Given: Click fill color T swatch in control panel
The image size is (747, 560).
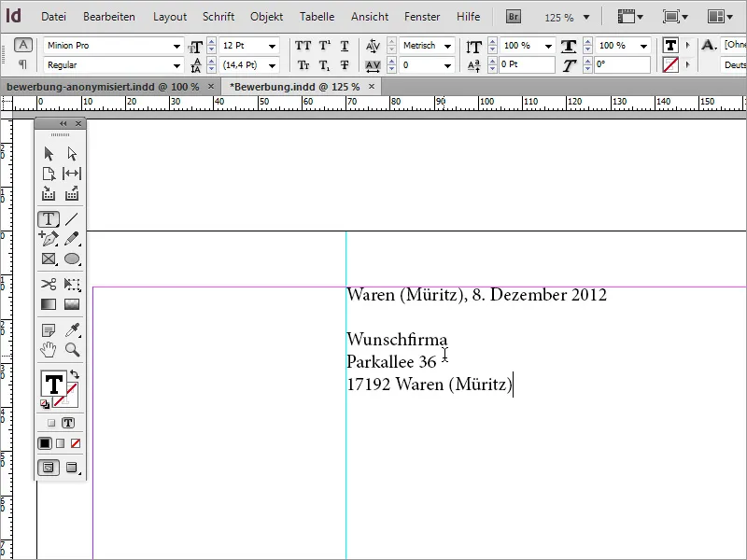Looking at the screenshot, I should (x=670, y=45).
